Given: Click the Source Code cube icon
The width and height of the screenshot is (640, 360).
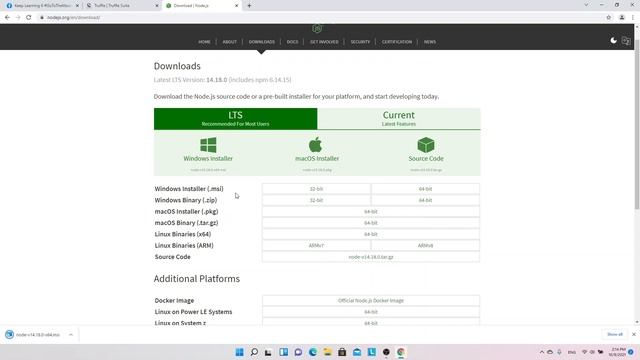Looking at the screenshot, I should click(x=426, y=145).
